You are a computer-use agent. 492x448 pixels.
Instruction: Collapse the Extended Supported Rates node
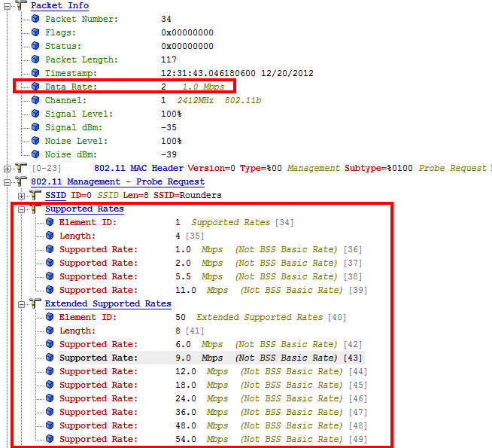[x=21, y=304]
